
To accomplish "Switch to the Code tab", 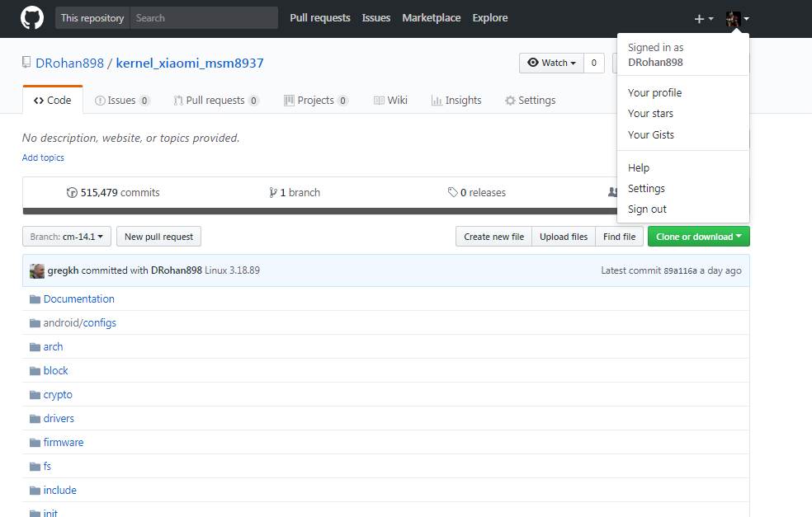I will tap(52, 100).
